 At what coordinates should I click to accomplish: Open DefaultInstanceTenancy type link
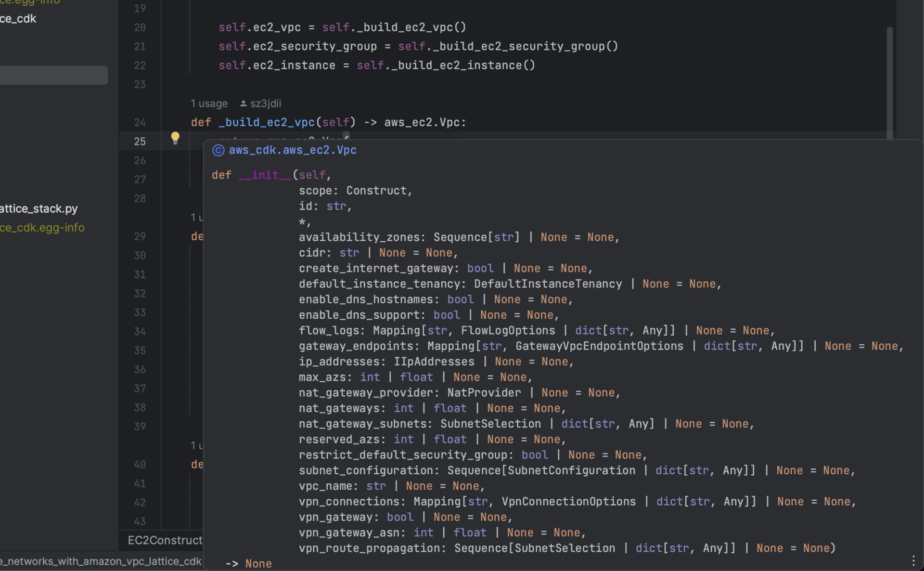point(548,284)
